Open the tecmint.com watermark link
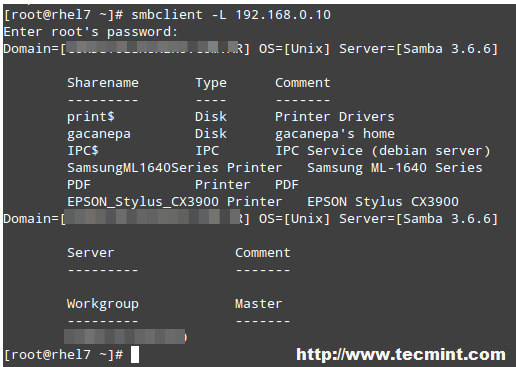Image resolution: width=516 pixels, height=367 pixels. [x=401, y=354]
